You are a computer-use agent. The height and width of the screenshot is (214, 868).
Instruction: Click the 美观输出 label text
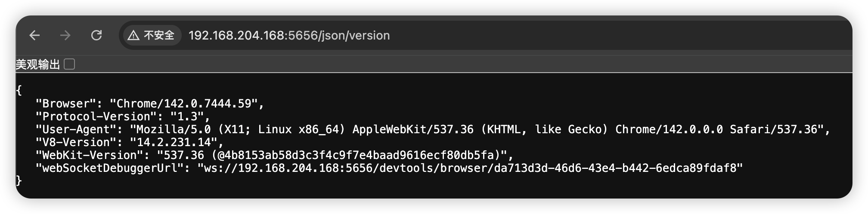pos(38,64)
